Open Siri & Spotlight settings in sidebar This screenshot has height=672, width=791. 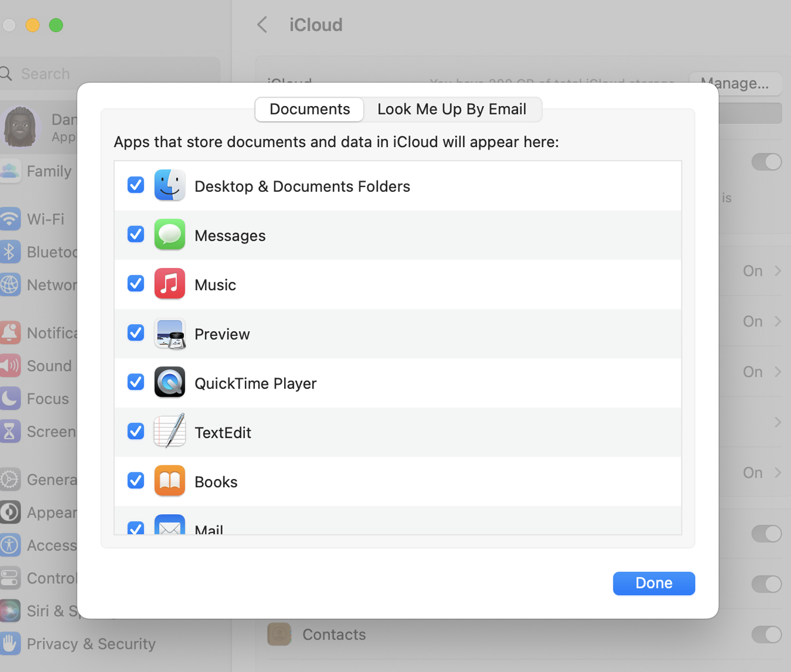tap(39, 611)
